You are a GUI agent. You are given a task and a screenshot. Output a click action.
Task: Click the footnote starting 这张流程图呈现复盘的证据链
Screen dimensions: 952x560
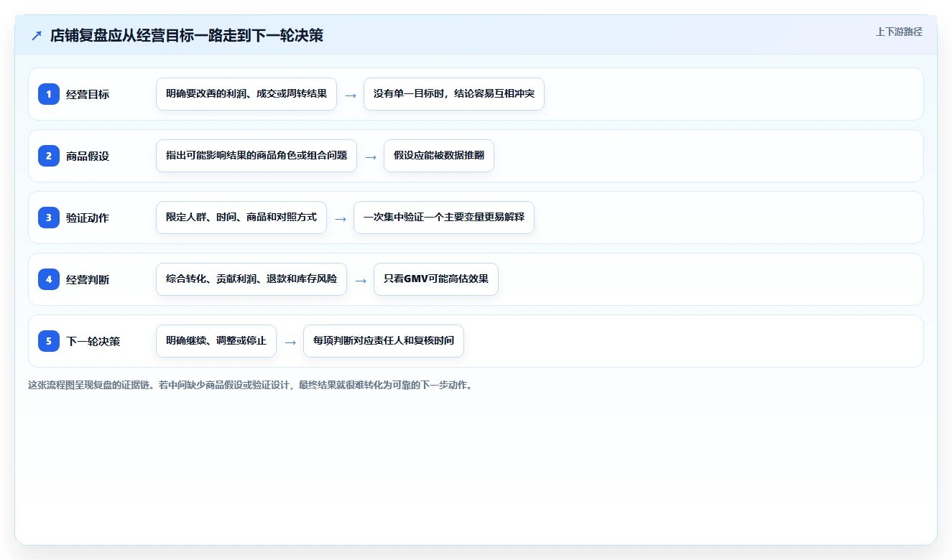click(250, 385)
